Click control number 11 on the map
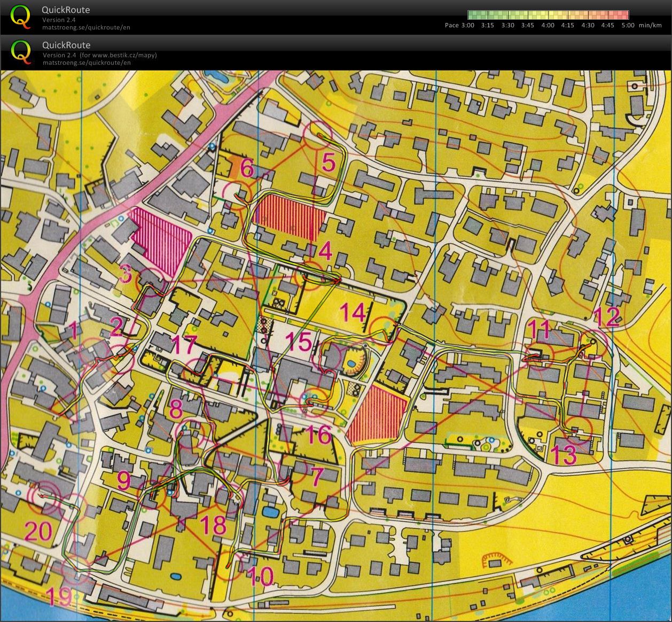 pos(539,330)
